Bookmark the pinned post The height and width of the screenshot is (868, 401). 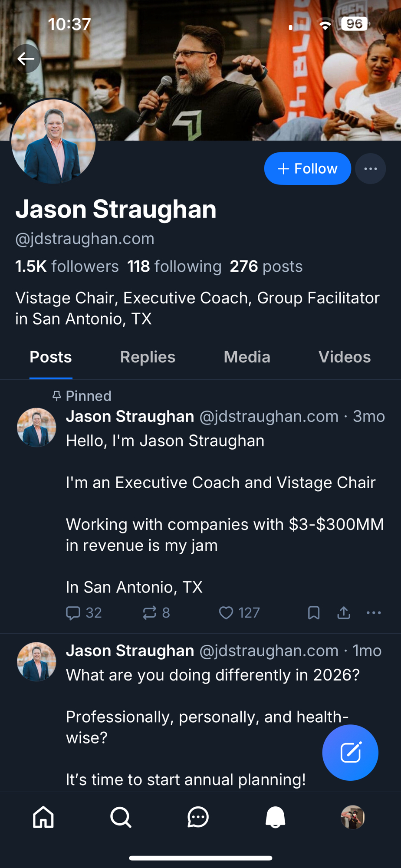(314, 613)
